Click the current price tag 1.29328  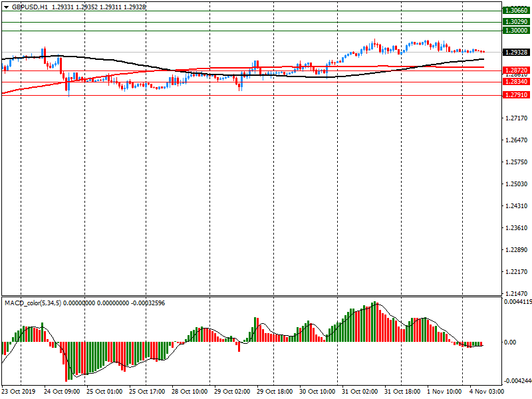click(516, 52)
